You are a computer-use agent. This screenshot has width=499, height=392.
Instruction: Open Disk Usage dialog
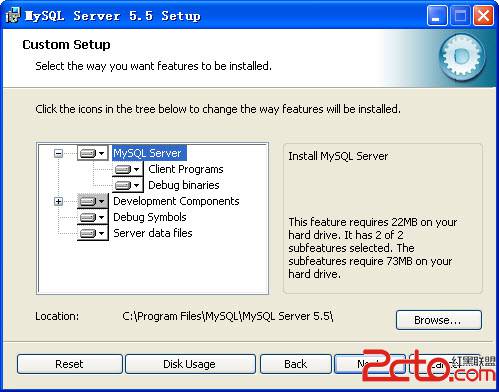(190, 364)
